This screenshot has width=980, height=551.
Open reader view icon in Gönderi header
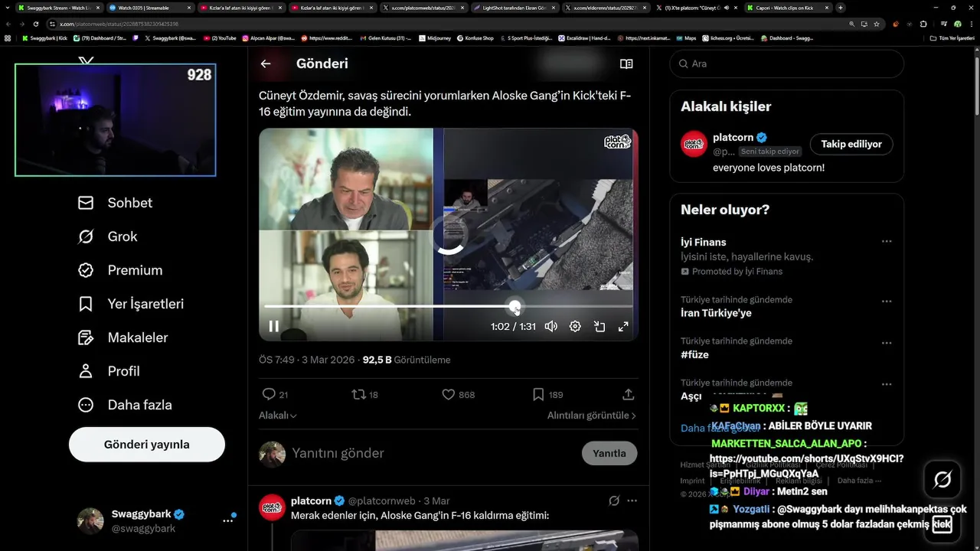click(626, 64)
